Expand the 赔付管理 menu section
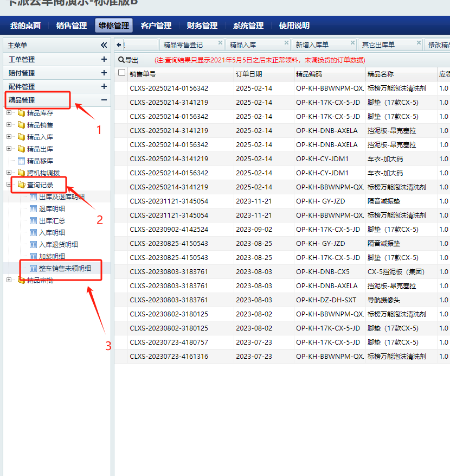This screenshot has height=476, width=450. [x=104, y=73]
